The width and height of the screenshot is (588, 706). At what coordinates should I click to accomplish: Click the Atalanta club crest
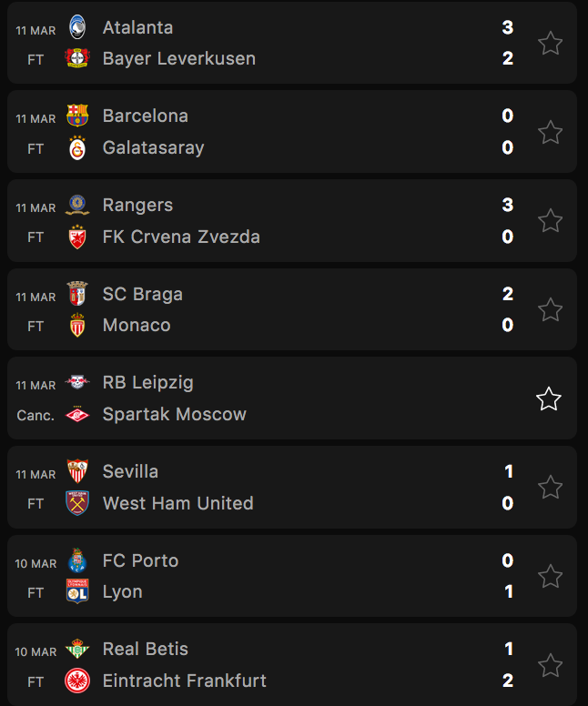click(77, 27)
